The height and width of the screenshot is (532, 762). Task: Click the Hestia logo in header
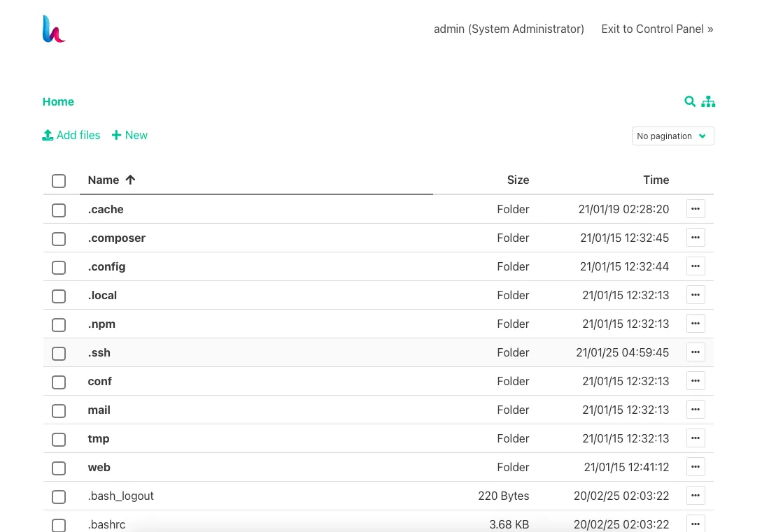pos(54,29)
